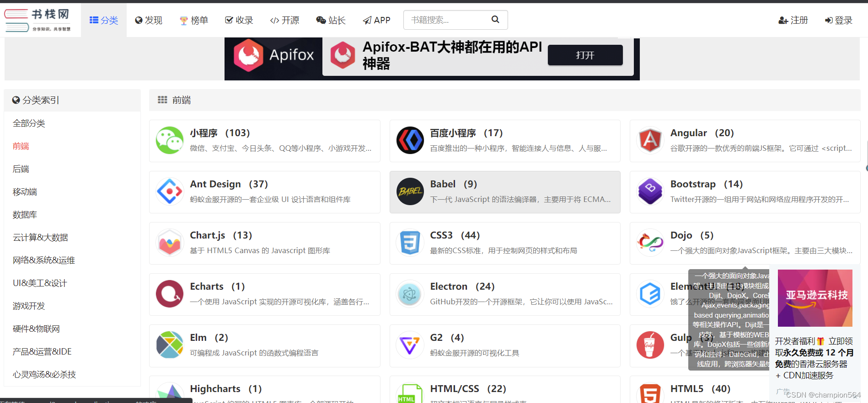
Task: Open the Chart.js (13) title
Action: pyautogui.click(x=221, y=235)
